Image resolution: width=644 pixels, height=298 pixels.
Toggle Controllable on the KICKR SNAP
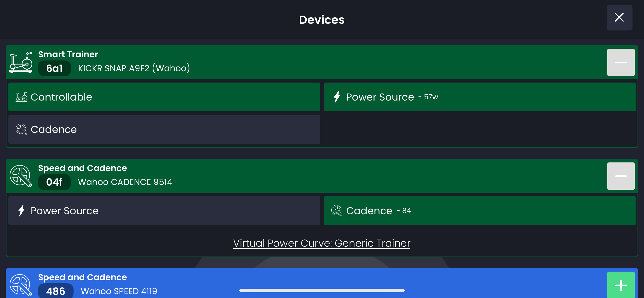pyautogui.click(x=164, y=97)
